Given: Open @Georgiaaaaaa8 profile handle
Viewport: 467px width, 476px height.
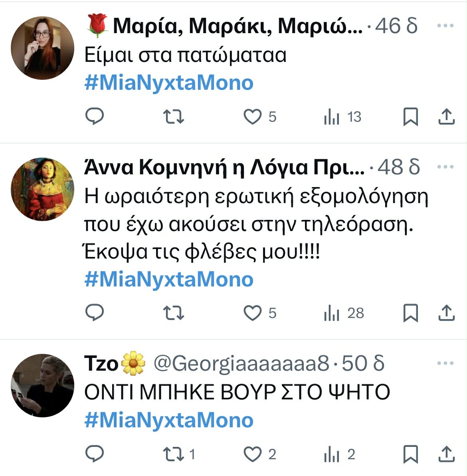Looking at the screenshot, I should tap(241, 363).
